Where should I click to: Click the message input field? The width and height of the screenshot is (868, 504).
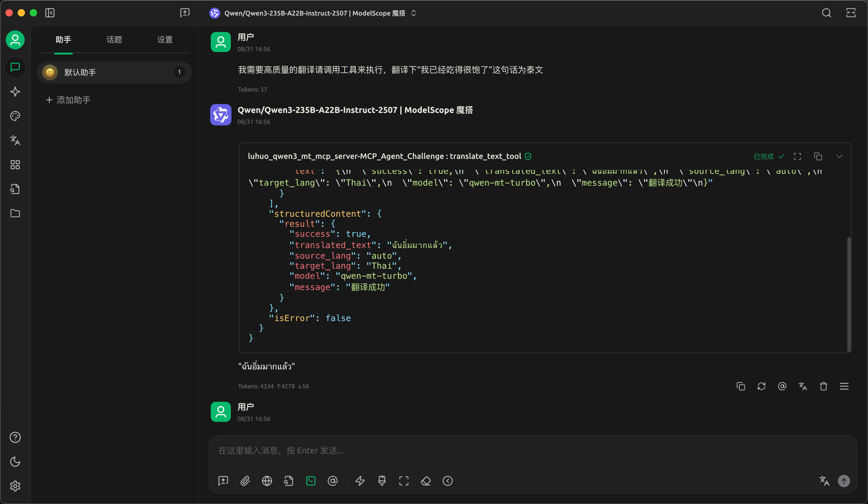coord(533,450)
